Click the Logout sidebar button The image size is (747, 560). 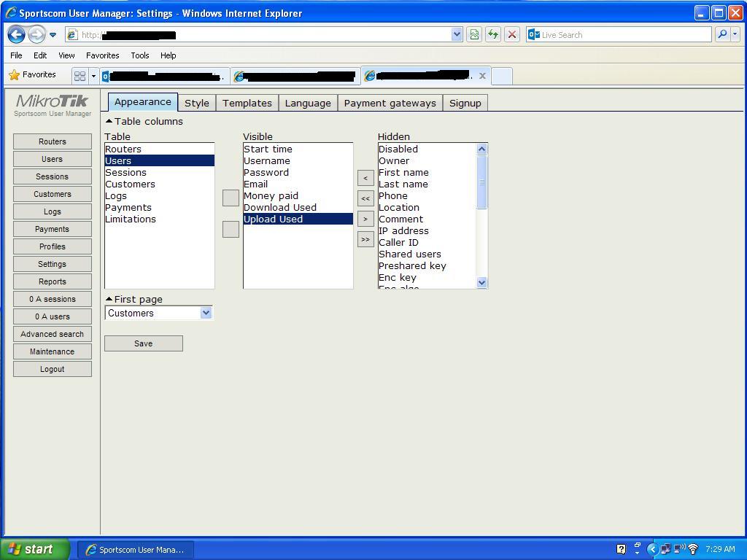point(53,369)
